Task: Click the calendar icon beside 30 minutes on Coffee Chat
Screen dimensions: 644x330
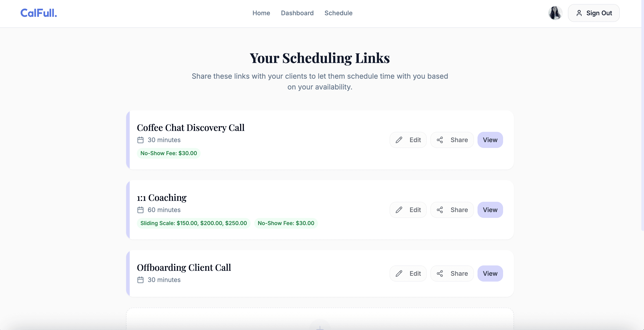Action: 140,140
